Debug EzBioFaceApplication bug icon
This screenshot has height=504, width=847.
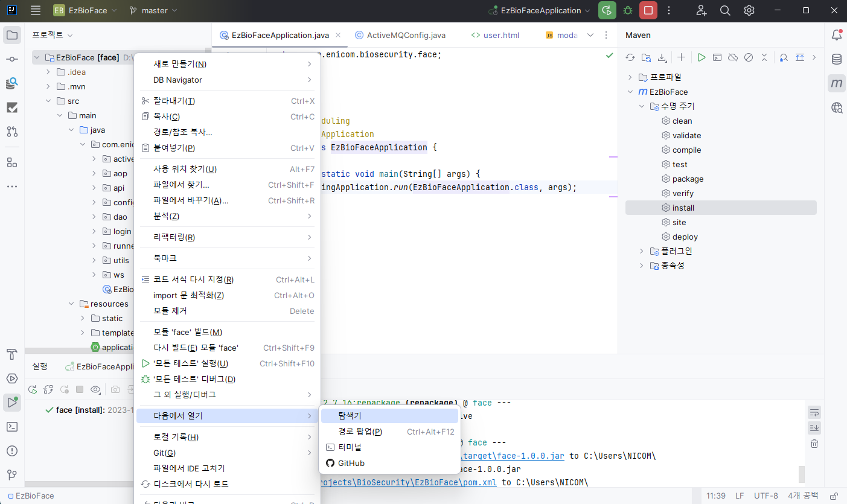coord(628,10)
